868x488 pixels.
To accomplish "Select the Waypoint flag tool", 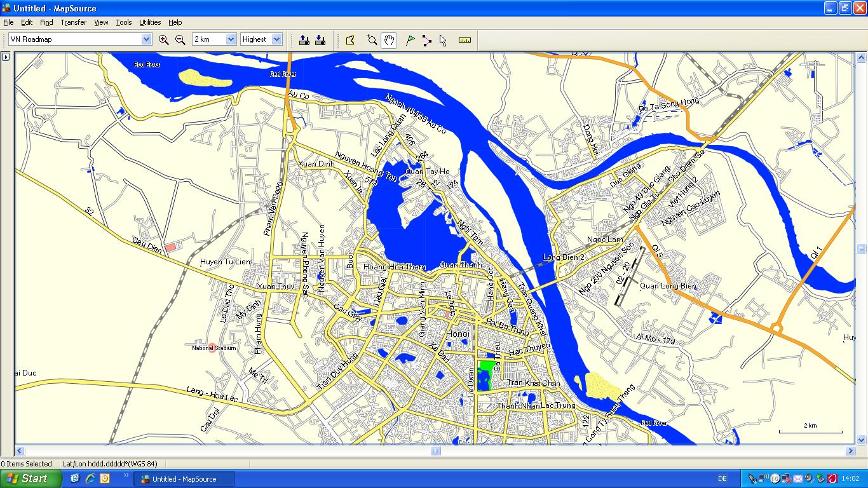I will coord(410,40).
